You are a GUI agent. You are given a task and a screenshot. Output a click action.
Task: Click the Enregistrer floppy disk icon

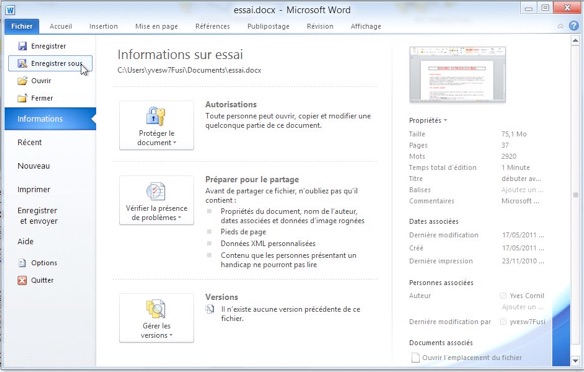22,46
